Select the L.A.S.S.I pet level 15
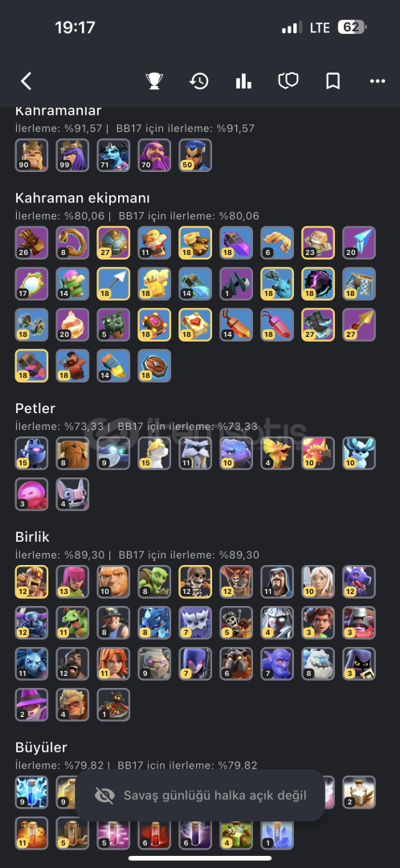Screen dimensions: 400x868 coord(31,453)
